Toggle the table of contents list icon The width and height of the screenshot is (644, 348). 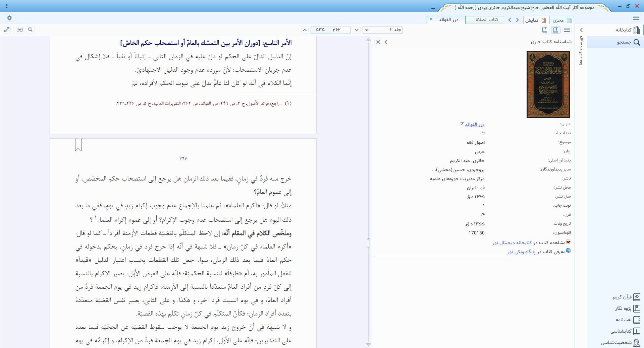[567, 30]
